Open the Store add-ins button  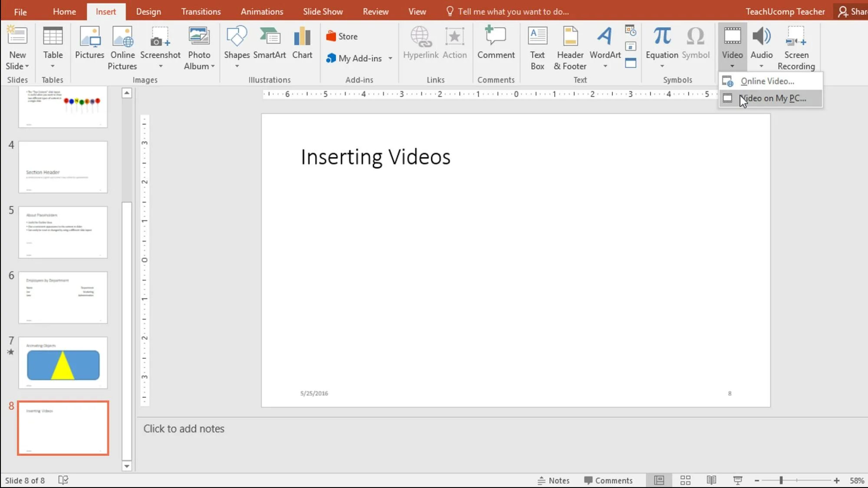coord(342,36)
